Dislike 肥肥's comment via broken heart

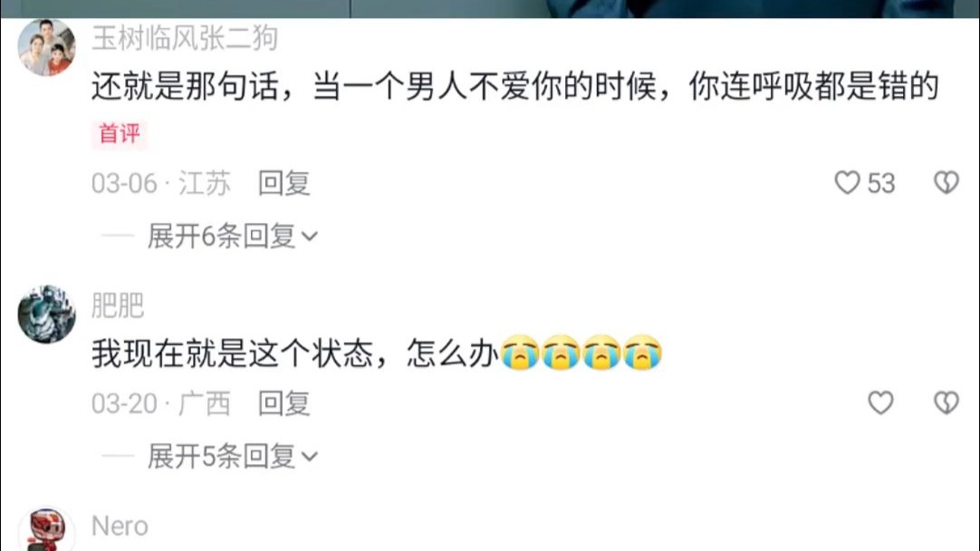pos(946,402)
